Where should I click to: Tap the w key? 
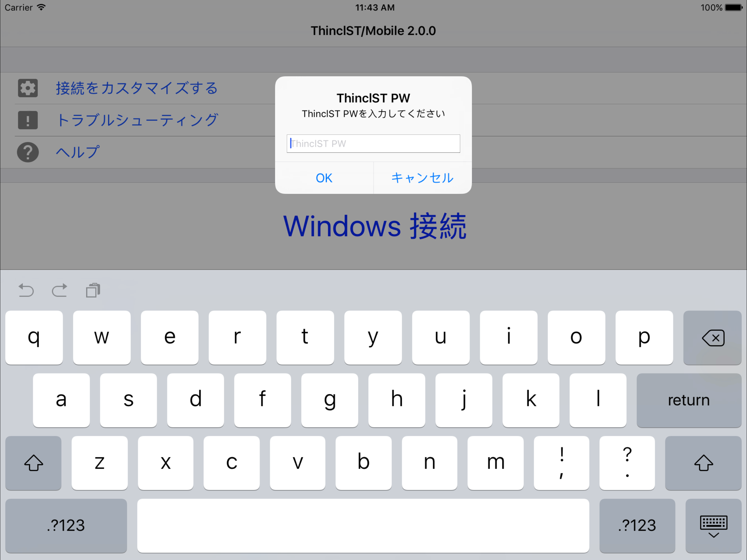pyautogui.click(x=102, y=337)
